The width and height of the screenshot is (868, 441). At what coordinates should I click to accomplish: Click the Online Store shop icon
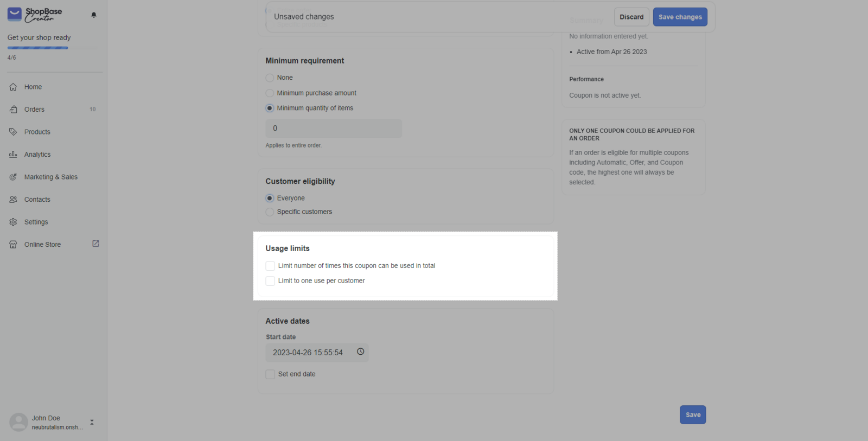[13, 245]
